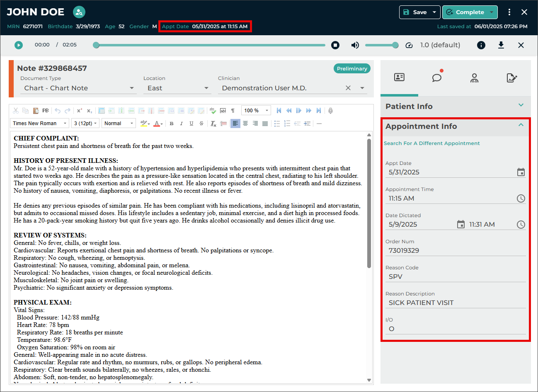Viewport: 538px width, 392px height.
Task: Switch to the signature tab in the side panel
Action: pos(511,78)
